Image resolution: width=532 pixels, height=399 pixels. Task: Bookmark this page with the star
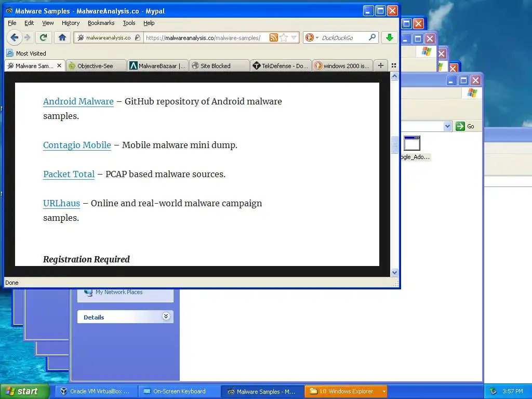284,37
